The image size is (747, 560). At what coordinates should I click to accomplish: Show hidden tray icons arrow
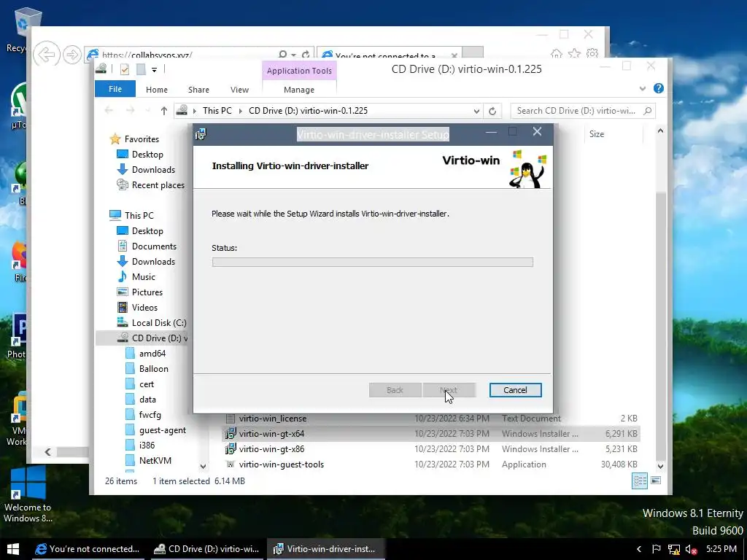[x=639, y=549]
